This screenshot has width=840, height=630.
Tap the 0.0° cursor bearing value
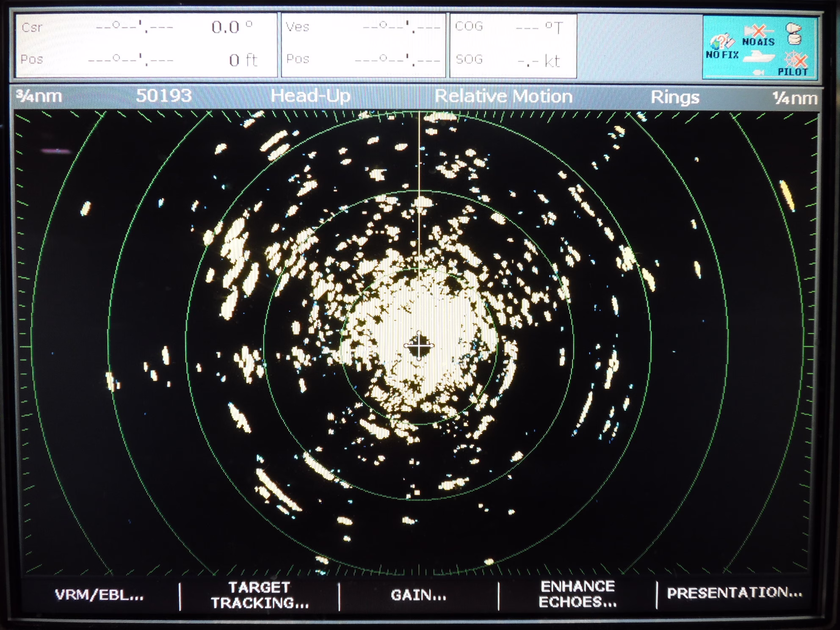coord(232,28)
